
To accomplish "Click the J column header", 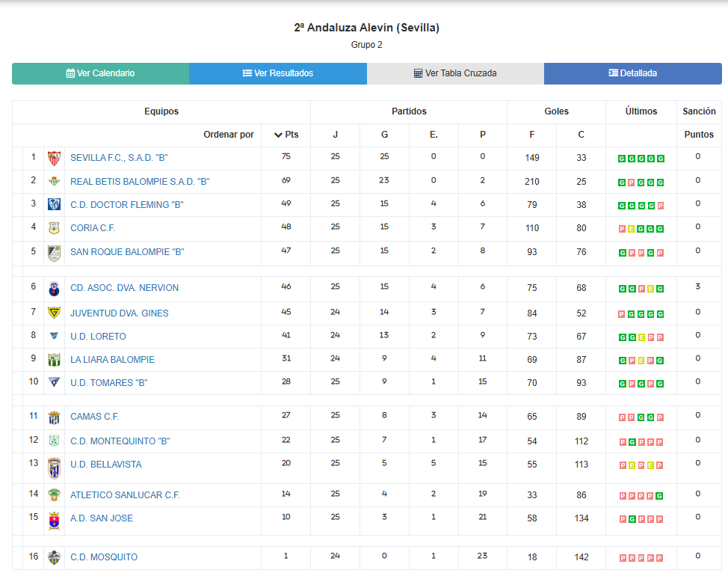I will tap(335, 135).
